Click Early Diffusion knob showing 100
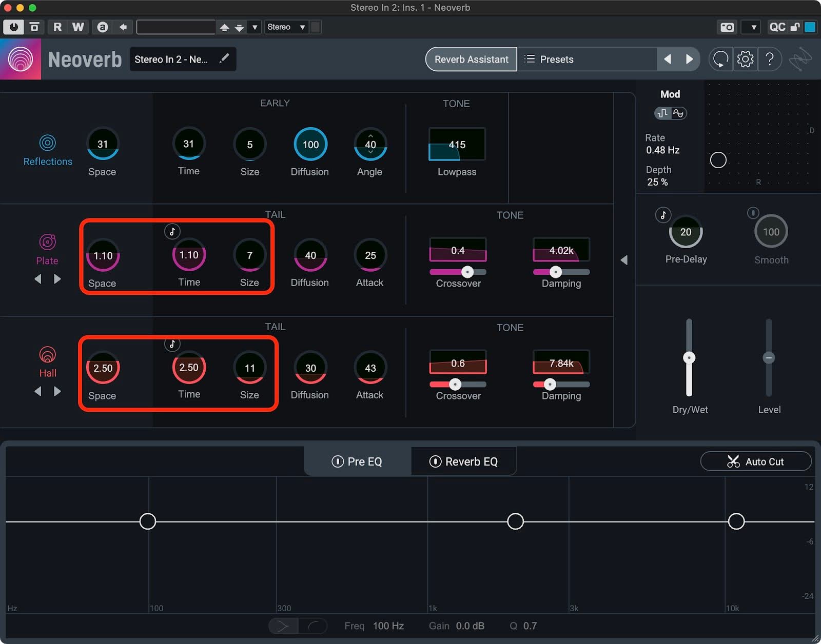Viewport: 821px width, 644px height. point(310,145)
